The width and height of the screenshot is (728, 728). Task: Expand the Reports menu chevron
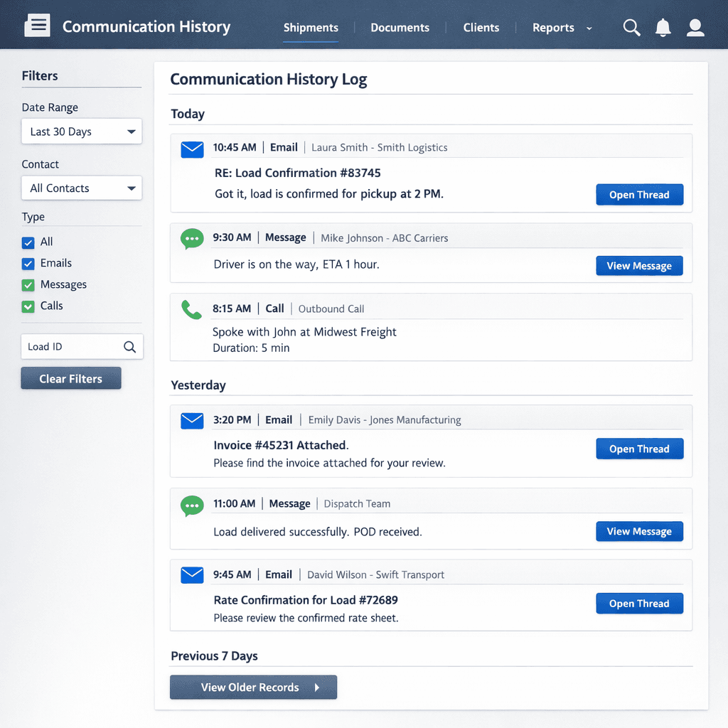tap(589, 28)
